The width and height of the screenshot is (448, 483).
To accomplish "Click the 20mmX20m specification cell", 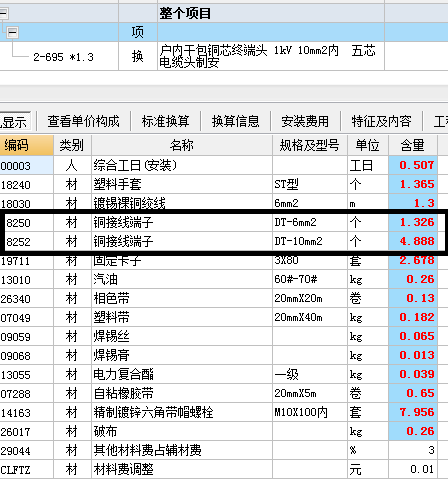I will (310, 298).
